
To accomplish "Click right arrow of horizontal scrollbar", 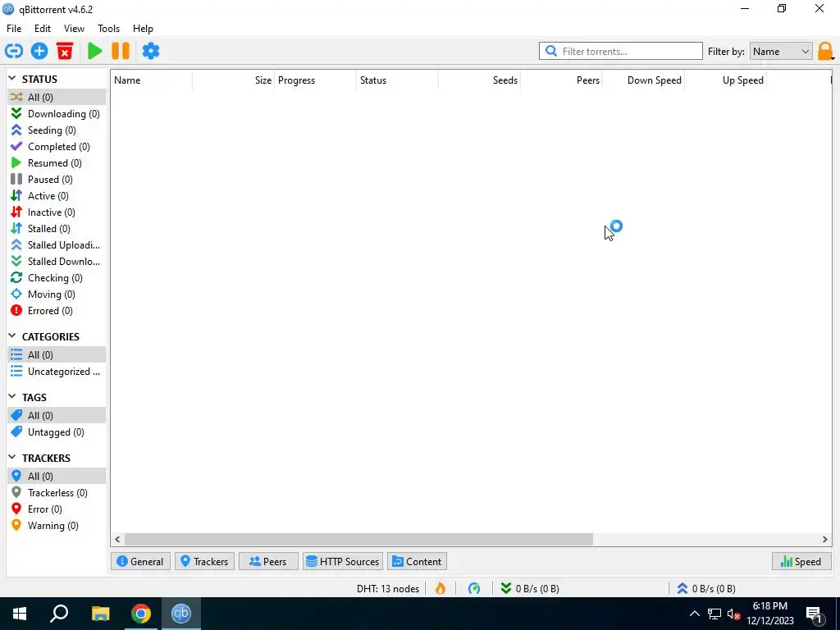I will [825, 540].
